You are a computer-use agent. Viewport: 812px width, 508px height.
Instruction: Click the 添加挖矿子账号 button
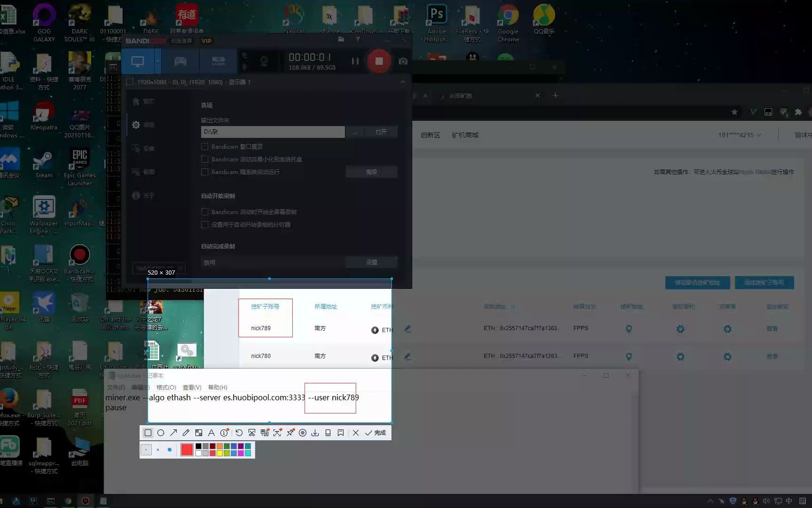click(x=764, y=283)
